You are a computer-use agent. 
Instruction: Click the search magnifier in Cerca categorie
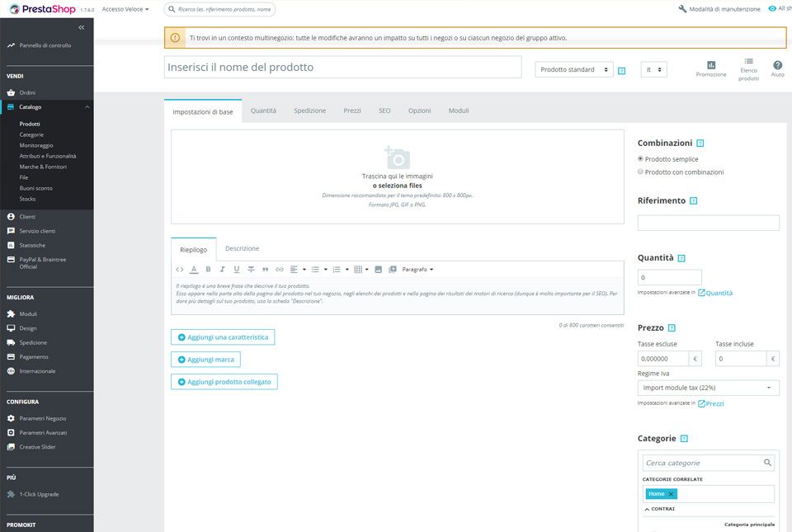click(767, 463)
